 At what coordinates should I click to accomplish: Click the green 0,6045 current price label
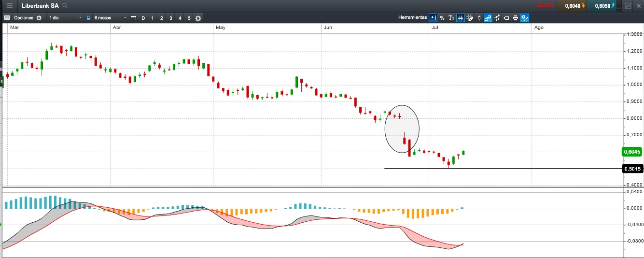tap(632, 152)
